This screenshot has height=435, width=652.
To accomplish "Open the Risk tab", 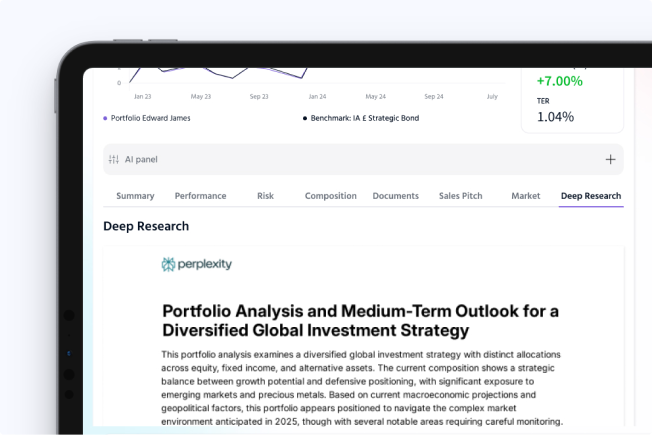I will pyautogui.click(x=265, y=196).
